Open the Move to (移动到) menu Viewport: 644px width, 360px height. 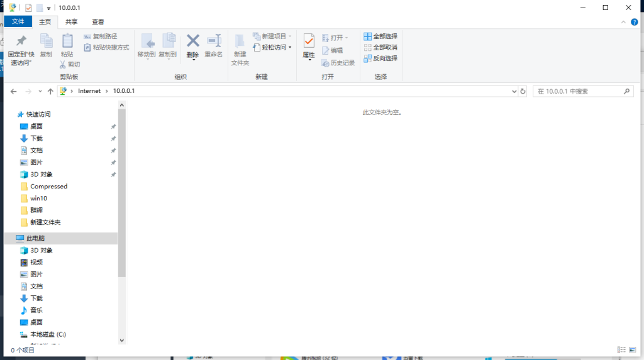tap(147, 46)
